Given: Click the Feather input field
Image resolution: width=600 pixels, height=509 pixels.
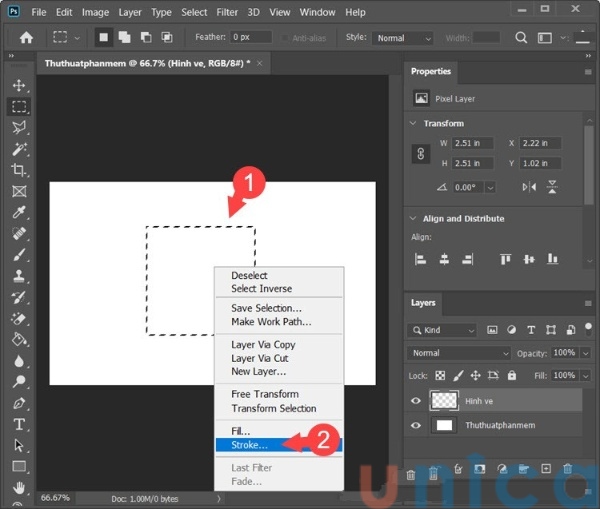Looking at the screenshot, I should [x=251, y=38].
